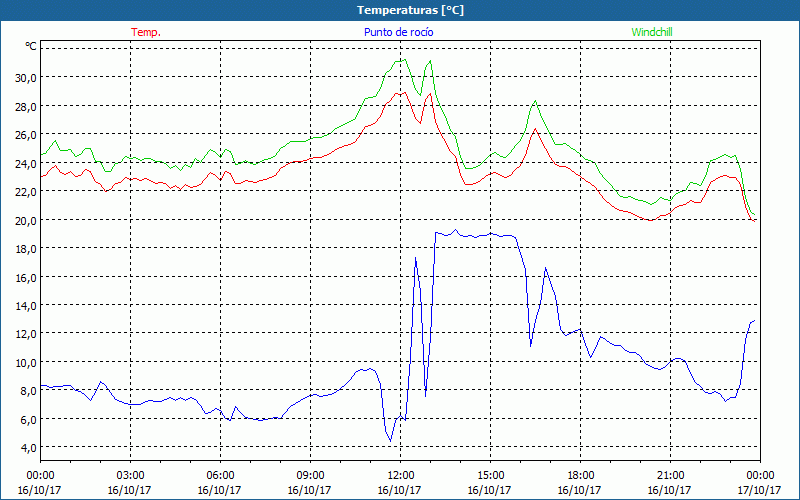Select the blue 'Punto de rocío' legend label
Viewport: 800px width, 500px height.
tap(398, 32)
